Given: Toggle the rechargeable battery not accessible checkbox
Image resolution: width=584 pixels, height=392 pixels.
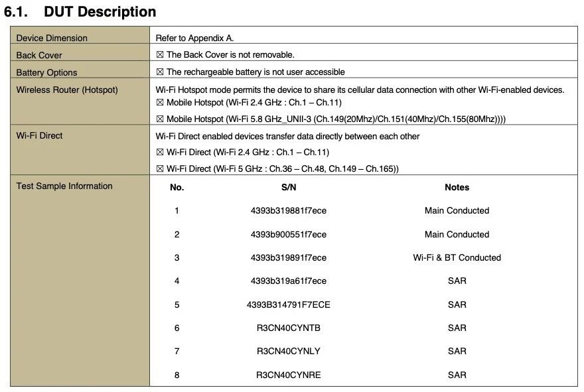Looking at the screenshot, I should pos(160,72).
